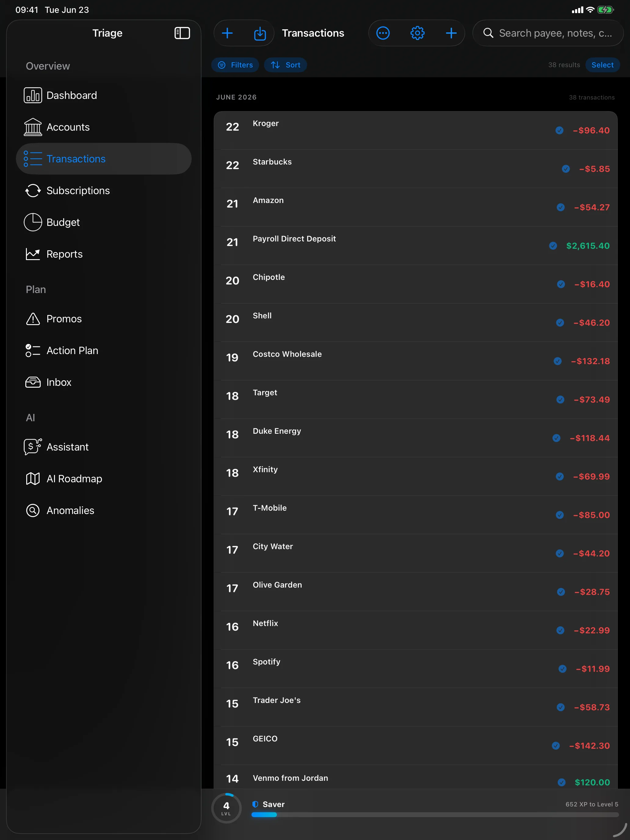This screenshot has height=840, width=630.
Task: Toggle cleared checkmark on Shell row
Action: pos(560,323)
